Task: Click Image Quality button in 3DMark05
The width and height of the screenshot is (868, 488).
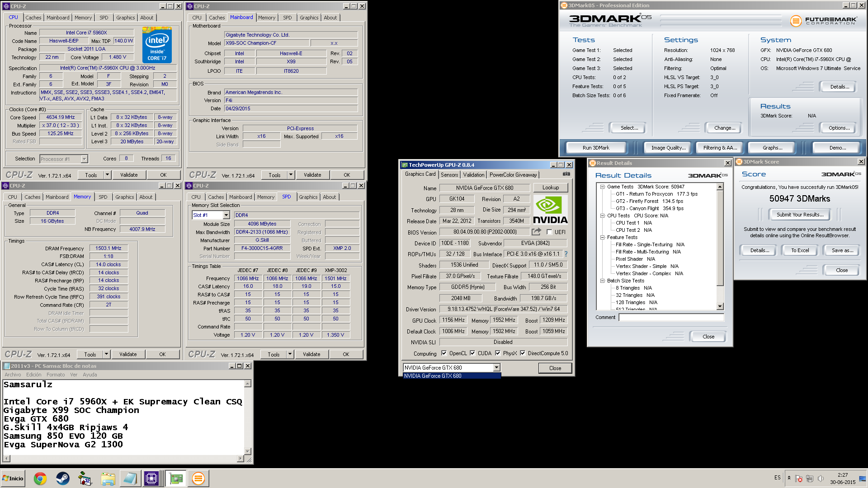Action: (668, 148)
